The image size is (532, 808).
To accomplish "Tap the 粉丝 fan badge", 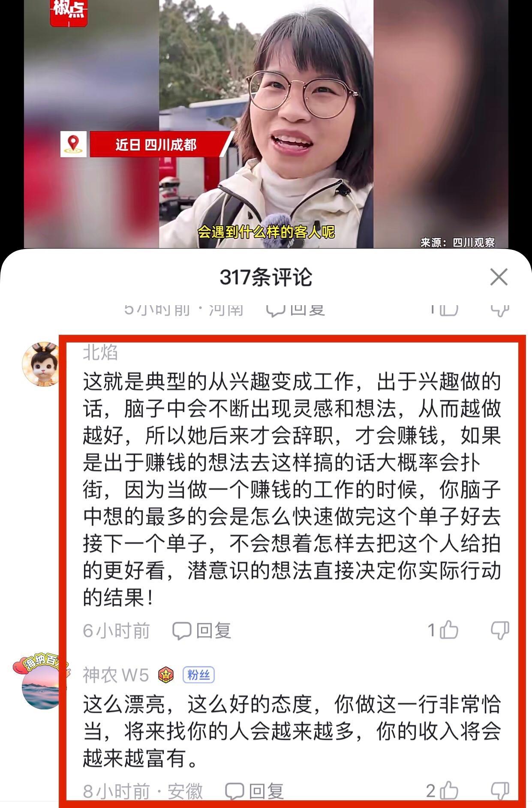I will point(198,675).
